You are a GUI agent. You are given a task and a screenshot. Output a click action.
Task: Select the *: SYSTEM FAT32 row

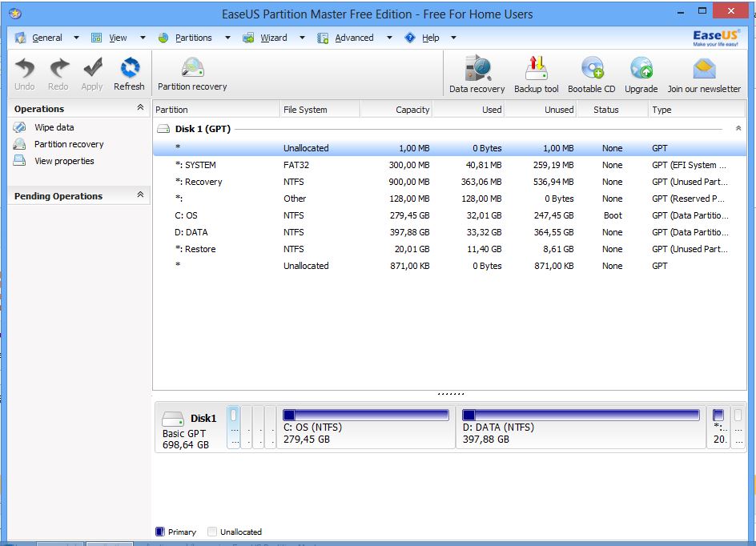pos(449,165)
